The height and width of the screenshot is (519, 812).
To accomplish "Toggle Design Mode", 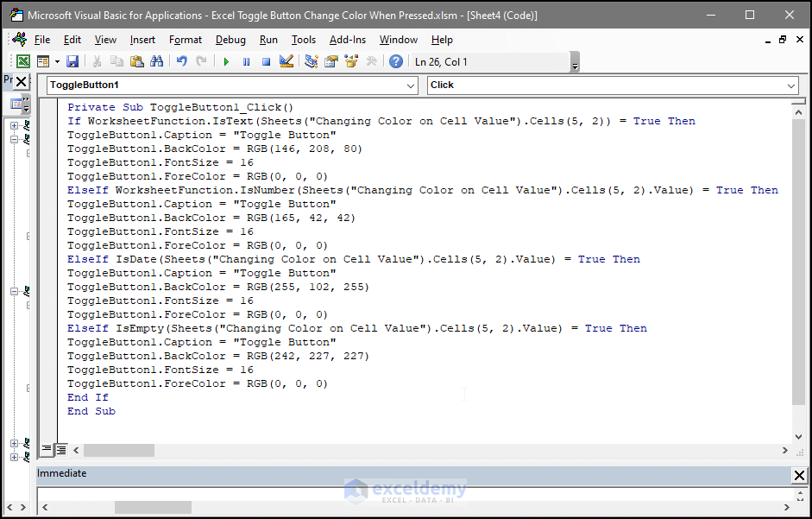I will pos(286,61).
